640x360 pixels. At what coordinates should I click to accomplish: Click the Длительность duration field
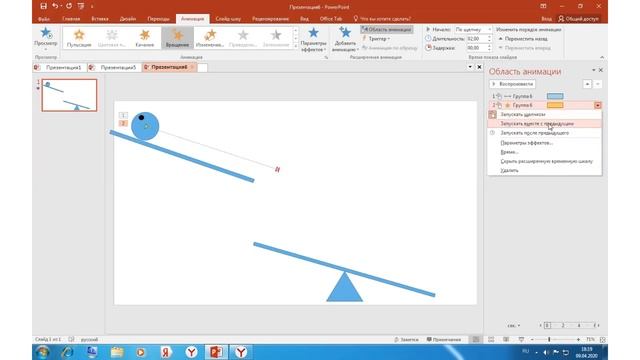click(x=478, y=39)
